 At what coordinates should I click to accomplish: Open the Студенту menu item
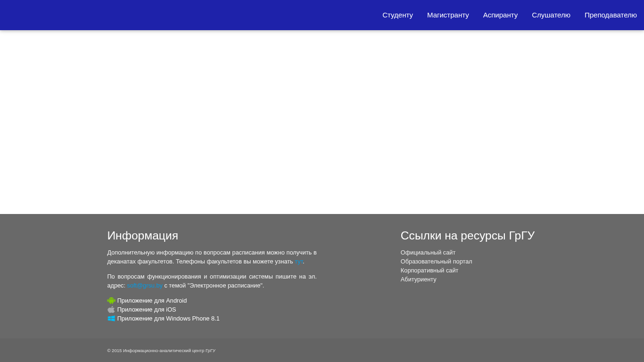pos(397,15)
